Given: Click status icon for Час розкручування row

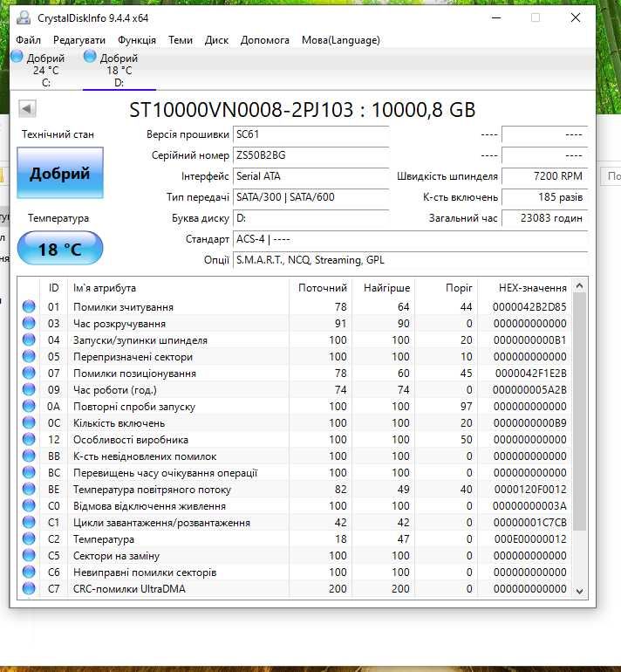Looking at the screenshot, I should pos(29,323).
